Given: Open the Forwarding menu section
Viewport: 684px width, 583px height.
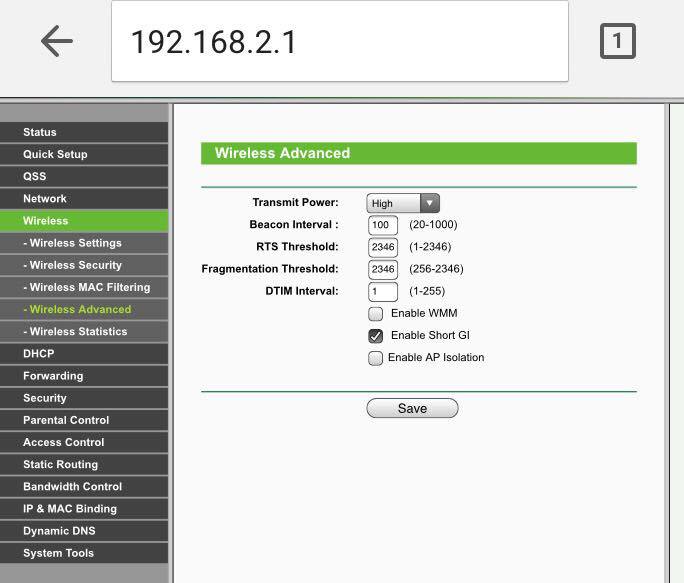Looking at the screenshot, I should (84, 376).
